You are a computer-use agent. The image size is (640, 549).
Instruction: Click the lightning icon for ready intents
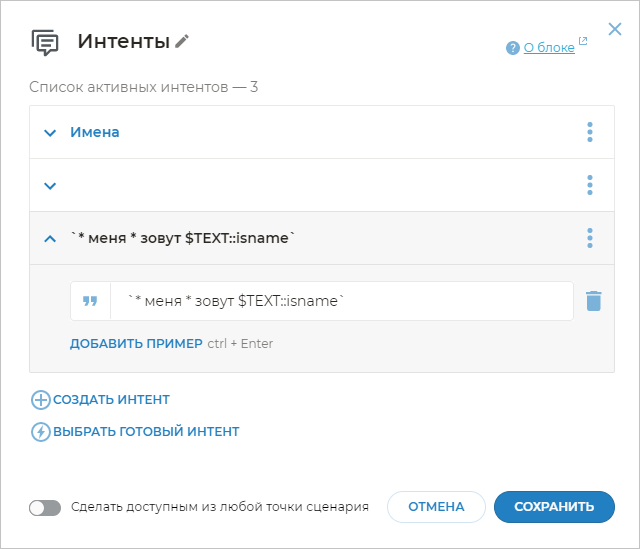click(x=41, y=432)
